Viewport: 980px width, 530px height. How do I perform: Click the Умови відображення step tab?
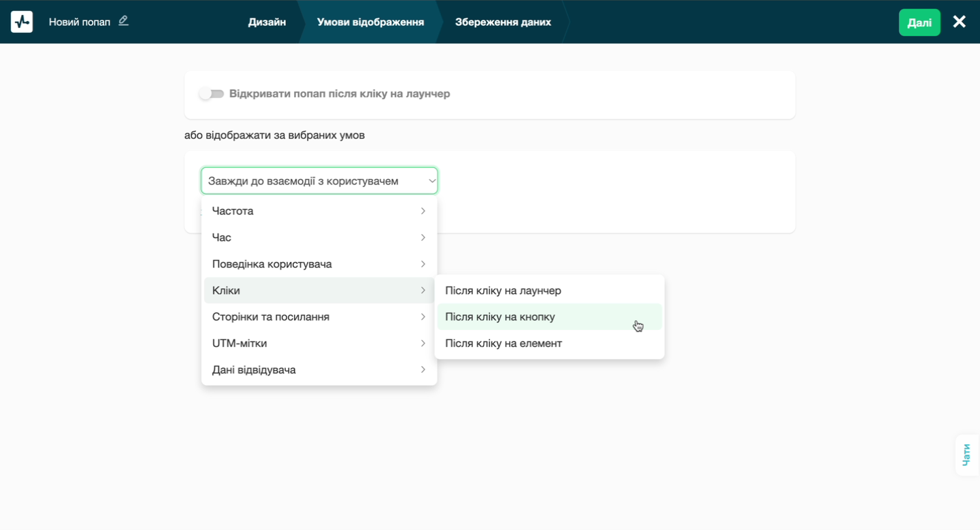pyautogui.click(x=370, y=22)
